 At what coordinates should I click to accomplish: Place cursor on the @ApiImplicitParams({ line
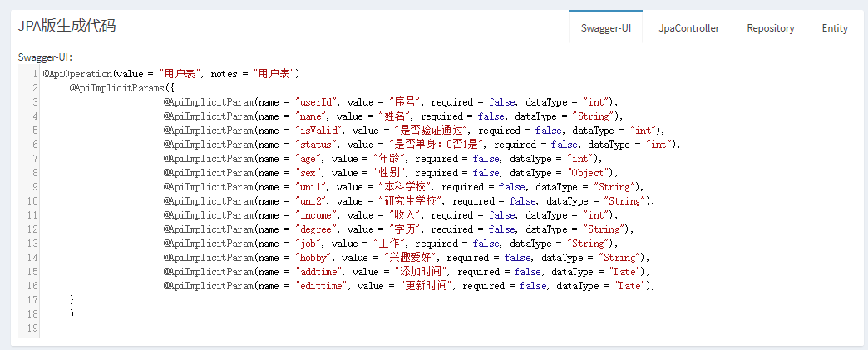[121, 88]
